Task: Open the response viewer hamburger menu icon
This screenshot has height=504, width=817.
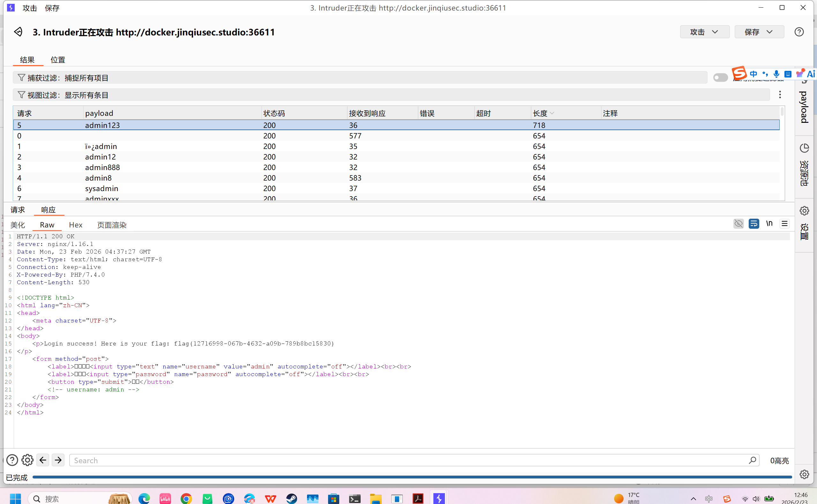Action: [x=784, y=224]
